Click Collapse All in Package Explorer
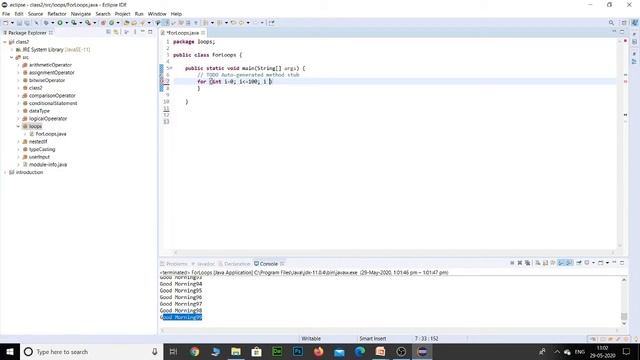 tap(108, 32)
